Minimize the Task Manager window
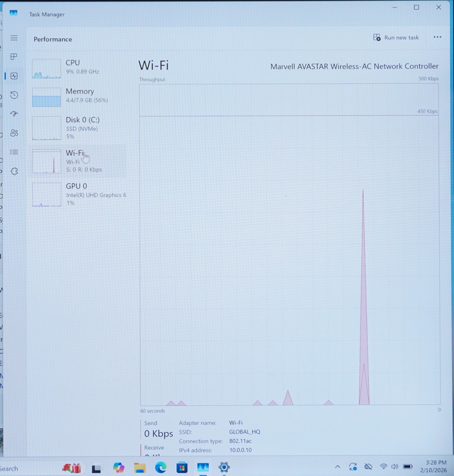The height and width of the screenshot is (476, 454). (395, 7)
